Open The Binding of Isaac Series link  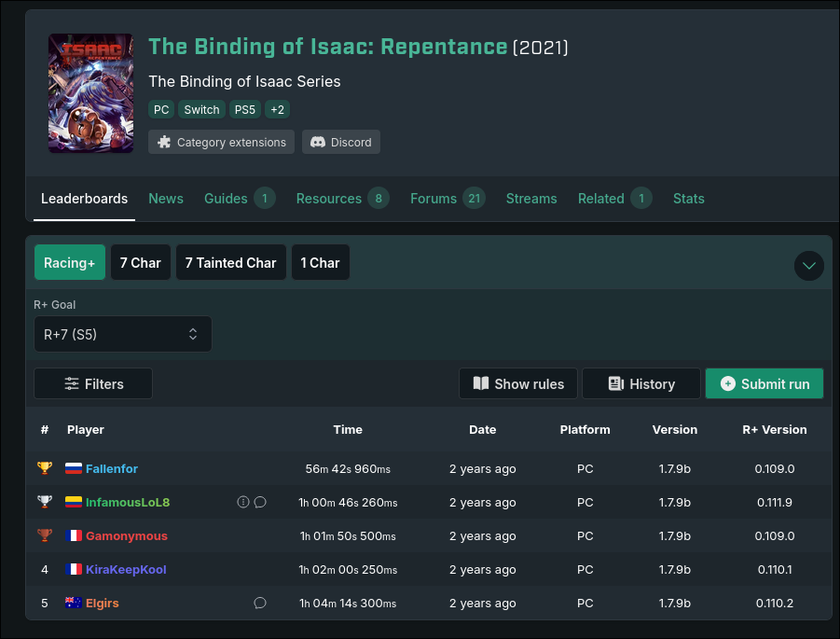tap(244, 81)
